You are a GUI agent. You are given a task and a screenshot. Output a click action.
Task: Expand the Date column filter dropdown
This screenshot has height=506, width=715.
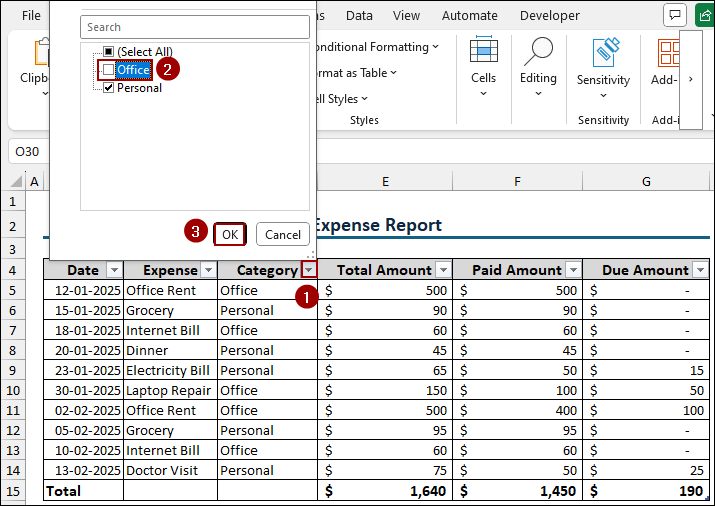click(x=114, y=270)
